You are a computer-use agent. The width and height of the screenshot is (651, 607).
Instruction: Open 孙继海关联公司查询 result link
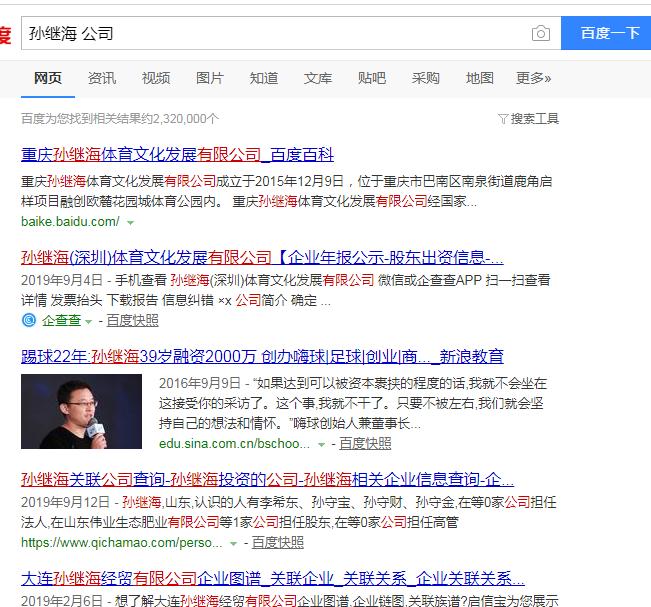[267, 480]
